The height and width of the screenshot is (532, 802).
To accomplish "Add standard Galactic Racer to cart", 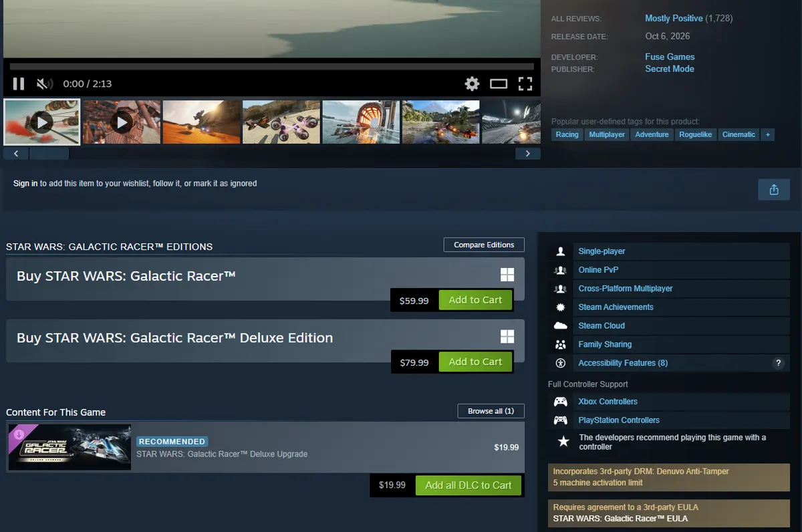I will (475, 300).
